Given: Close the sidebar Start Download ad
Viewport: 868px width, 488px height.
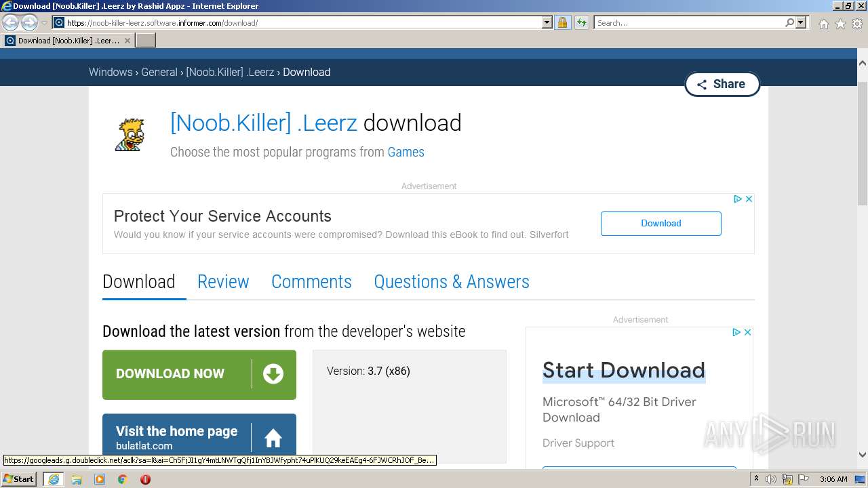Looking at the screenshot, I should (x=747, y=332).
